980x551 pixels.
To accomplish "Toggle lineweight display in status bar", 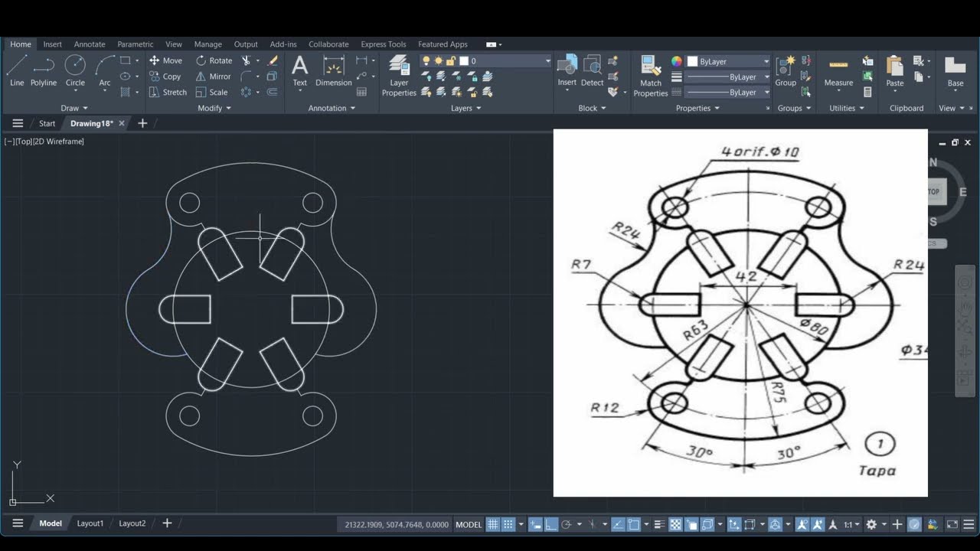I will (x=659, y=524).
